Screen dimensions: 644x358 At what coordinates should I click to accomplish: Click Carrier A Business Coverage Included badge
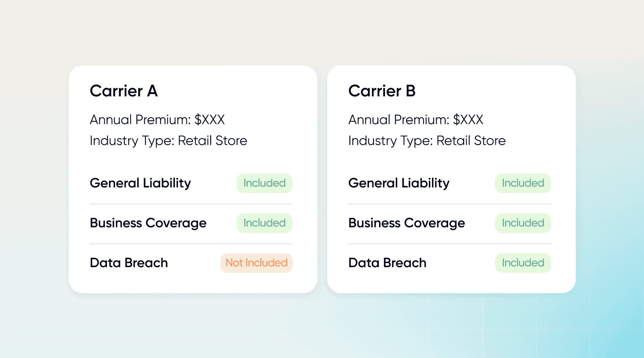pos(264,223)
